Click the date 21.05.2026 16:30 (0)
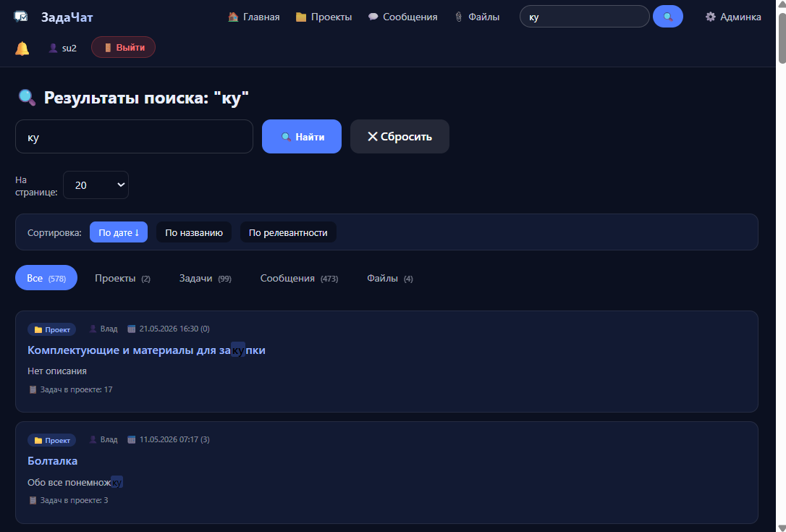 point(174,329)
